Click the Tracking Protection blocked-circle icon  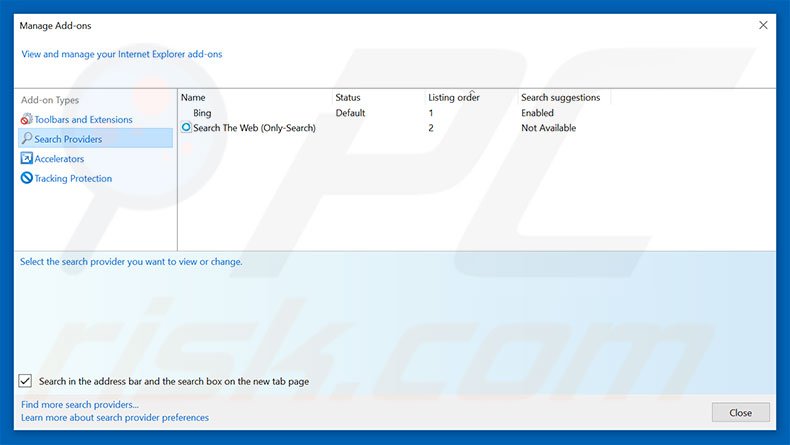click(26, 178)
